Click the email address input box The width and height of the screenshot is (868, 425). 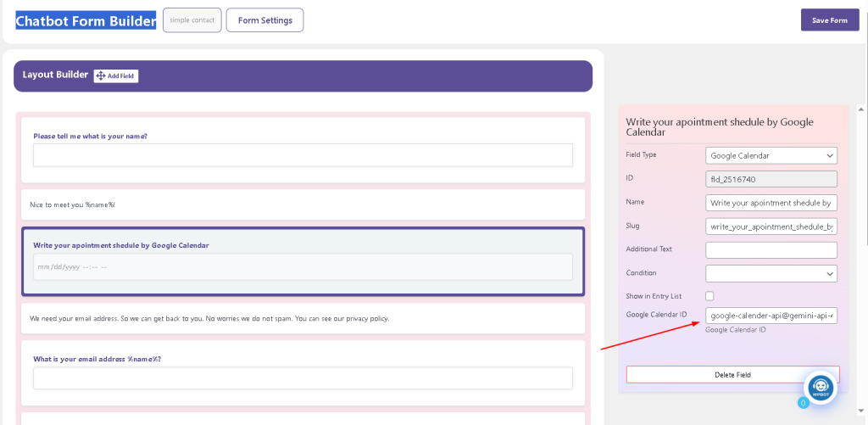(x=303, y=377)
